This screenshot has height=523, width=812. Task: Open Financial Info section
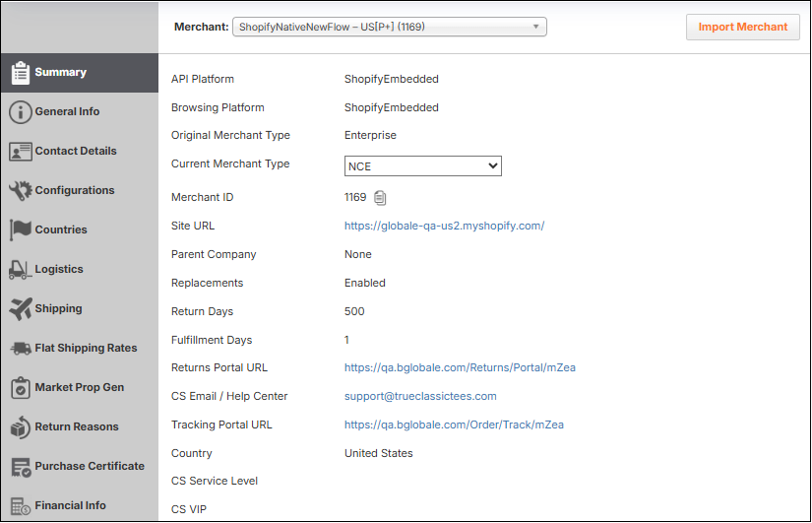coord(80,505)
